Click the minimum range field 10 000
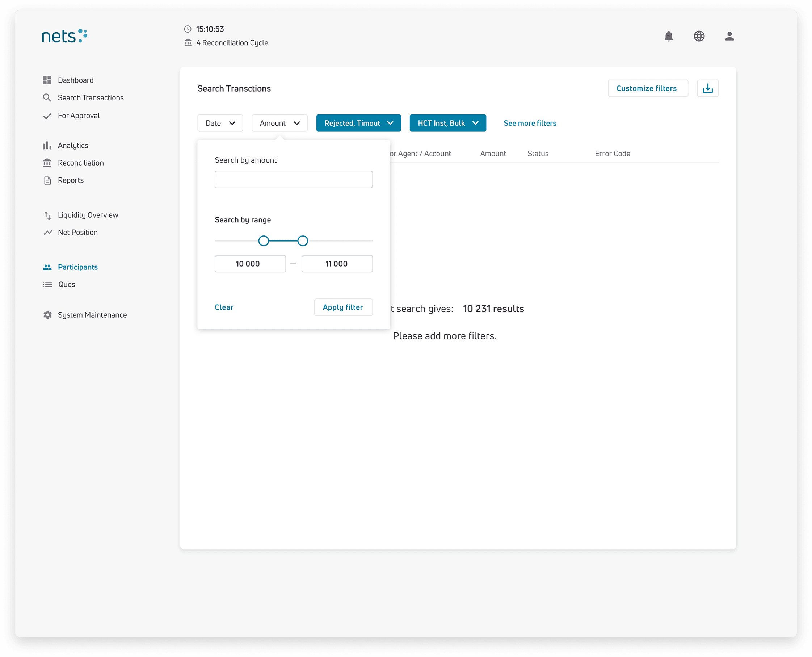 [250, 263]
